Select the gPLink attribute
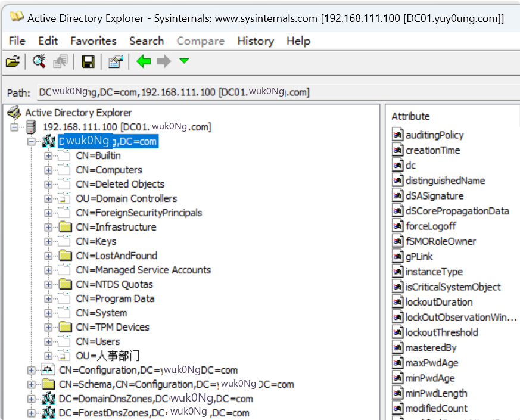 click(419, 257)
